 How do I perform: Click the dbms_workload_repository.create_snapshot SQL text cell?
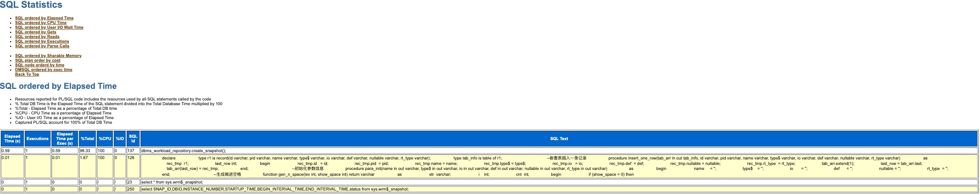click(x=559, y=151)
